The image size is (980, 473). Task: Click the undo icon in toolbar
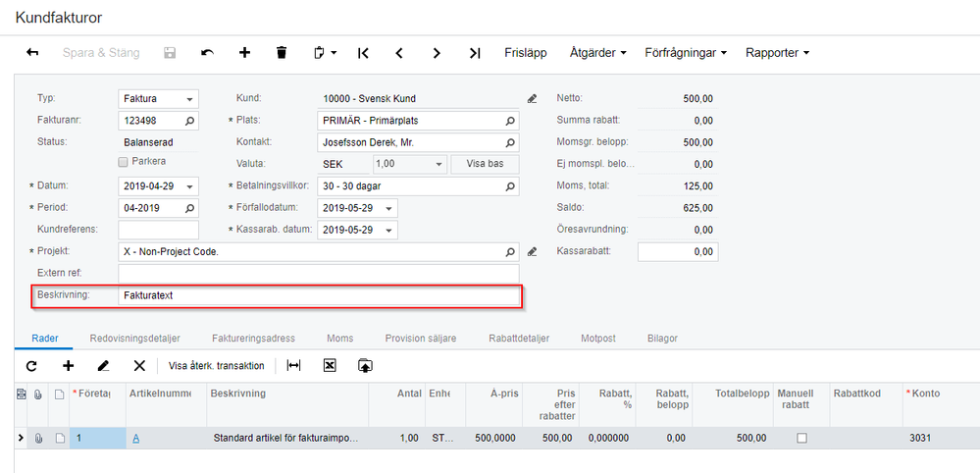pos(207,53)
